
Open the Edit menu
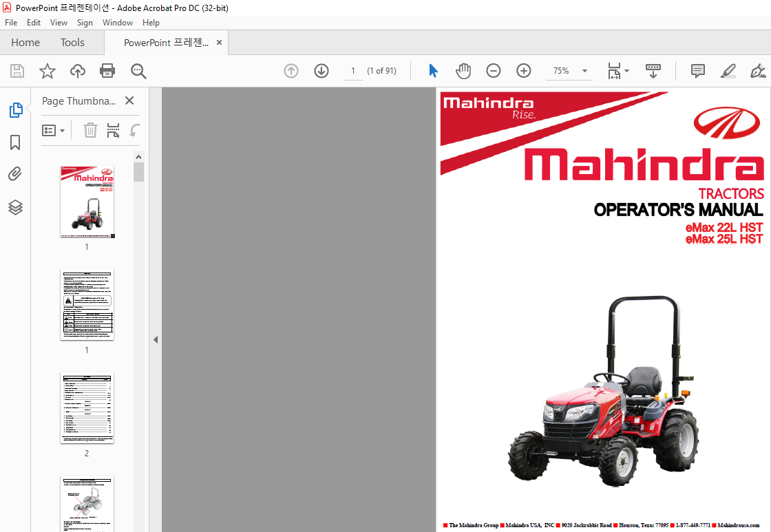pyautogui.click(x=34, y=23)
